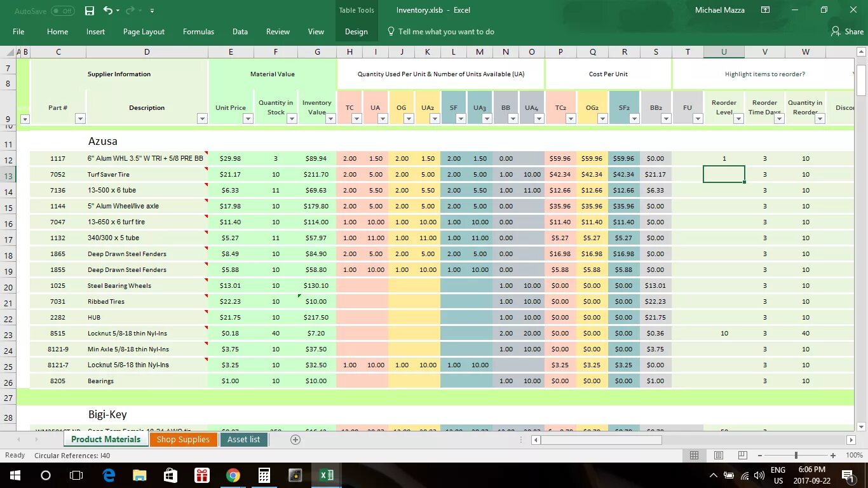Screen dimensions: 868x488
Task: Open Google Chrome from taskbar
Action: (233, 475)
